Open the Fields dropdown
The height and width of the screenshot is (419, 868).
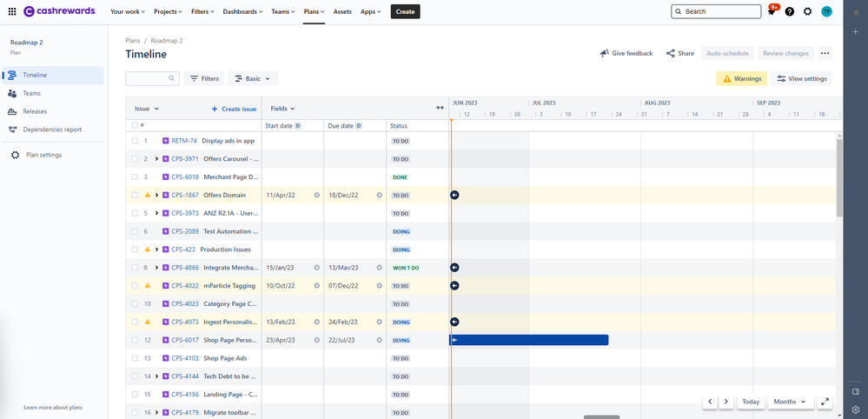[282, 109]
